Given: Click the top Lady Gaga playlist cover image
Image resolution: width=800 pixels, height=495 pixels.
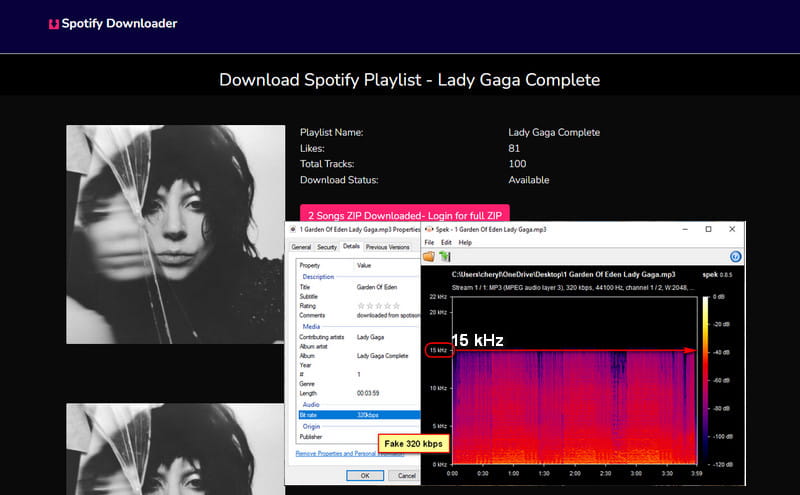Looking at the screenshot, I should [x=176, y=234].
